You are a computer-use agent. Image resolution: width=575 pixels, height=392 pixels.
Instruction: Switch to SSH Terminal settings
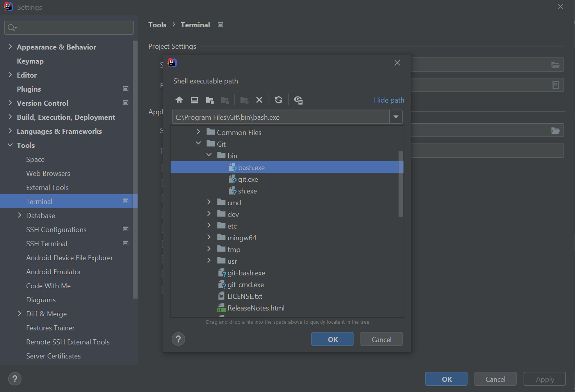[x=46, y=243]
